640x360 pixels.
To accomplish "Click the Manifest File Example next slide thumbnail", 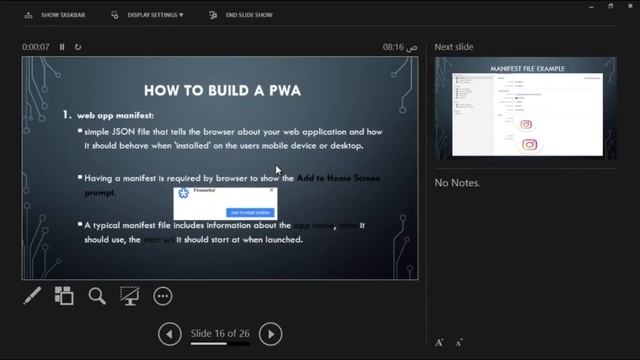I will [526, 108].
